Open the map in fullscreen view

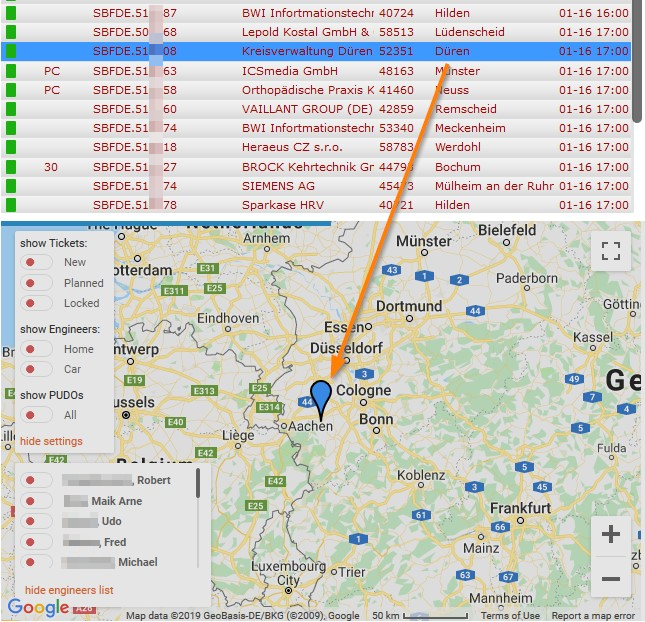(611, 251)
